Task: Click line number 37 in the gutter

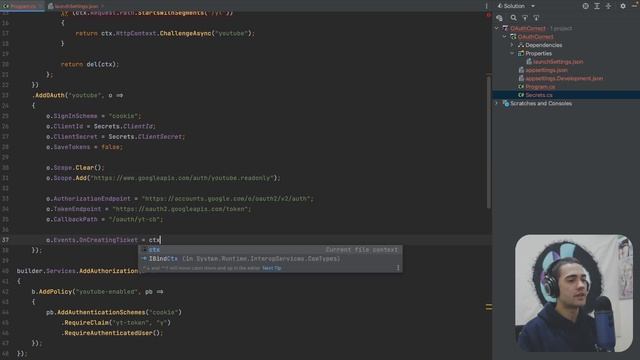Action: (5, 240)
